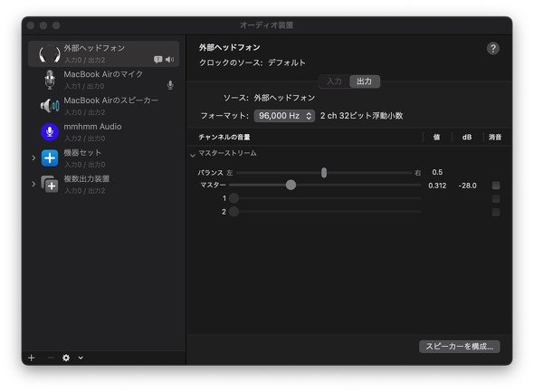The width and height of the screenshot is (534, 392).
Task: Click the dB column header
Action: [467, 138]
